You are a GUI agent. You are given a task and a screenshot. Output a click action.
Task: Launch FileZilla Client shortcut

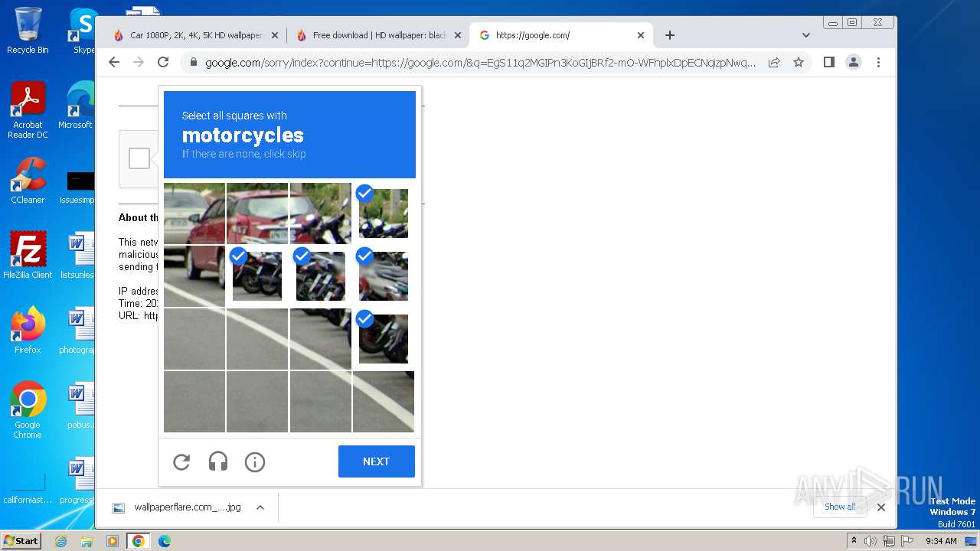tap(28, 256)
